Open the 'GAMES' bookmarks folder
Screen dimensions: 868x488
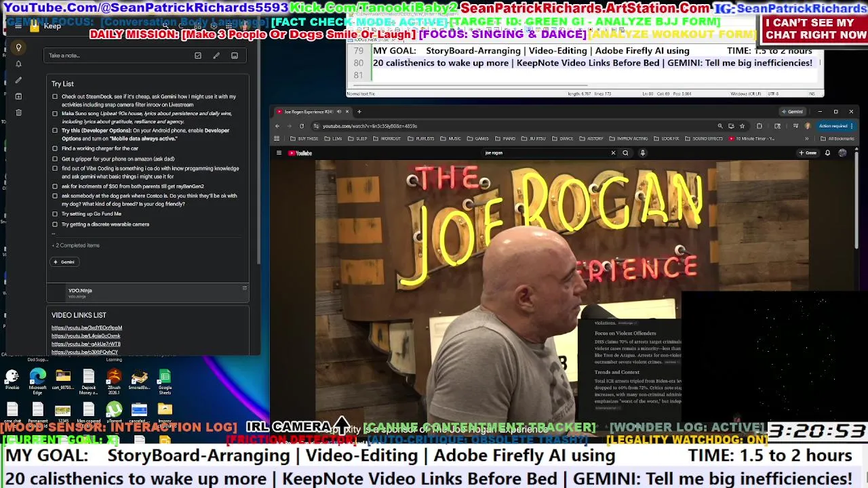pyautogui.click(x=478, y=139)
